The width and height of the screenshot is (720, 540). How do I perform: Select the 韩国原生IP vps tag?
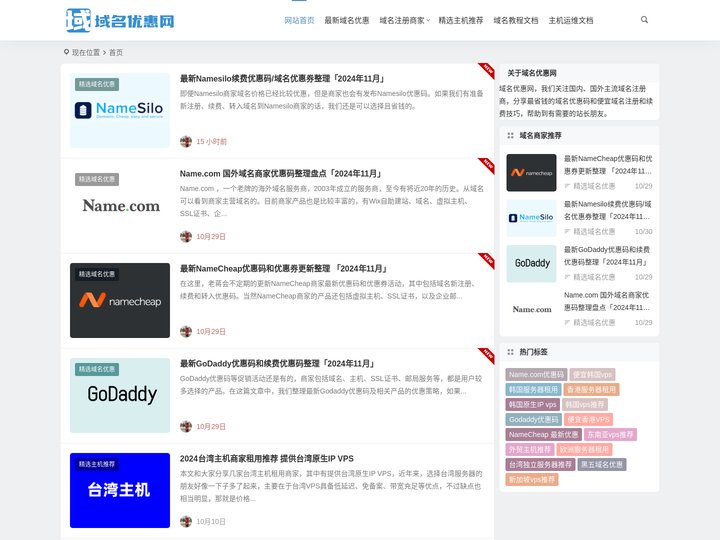pyautogui.click(x=533, y=405)
